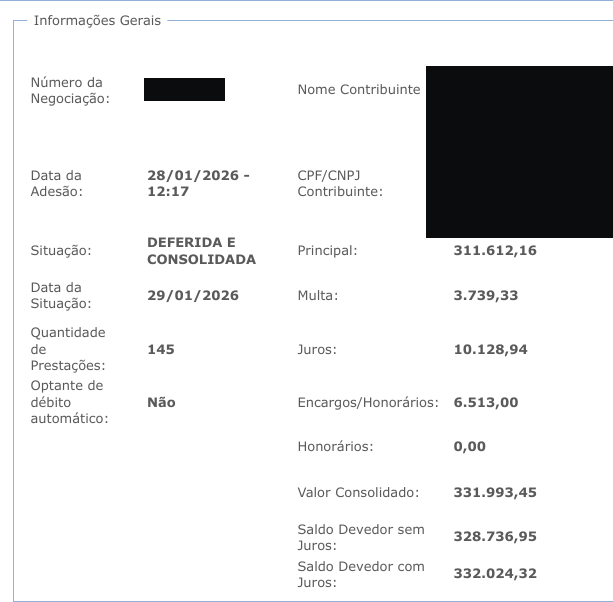Click the Informações Gerais section title
This screenshot has width=613, height=602.
point(97,20)
